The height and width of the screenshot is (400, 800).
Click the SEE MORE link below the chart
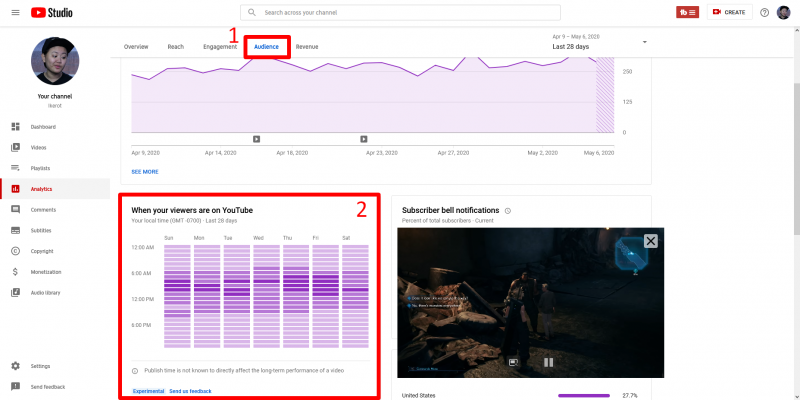(145, 171)
